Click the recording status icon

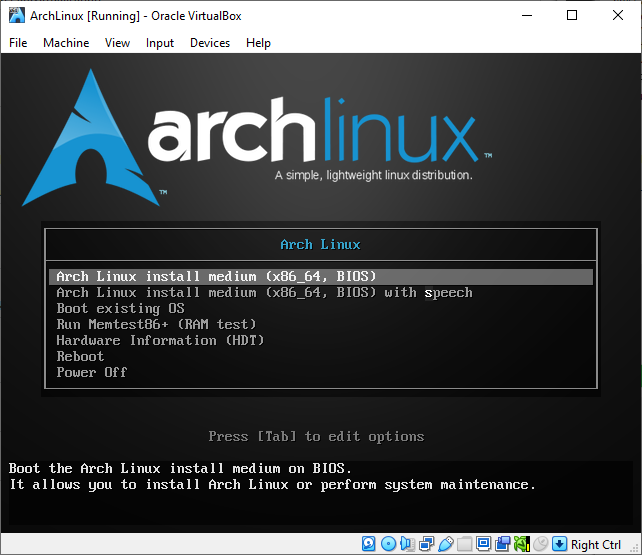point(502,544)
